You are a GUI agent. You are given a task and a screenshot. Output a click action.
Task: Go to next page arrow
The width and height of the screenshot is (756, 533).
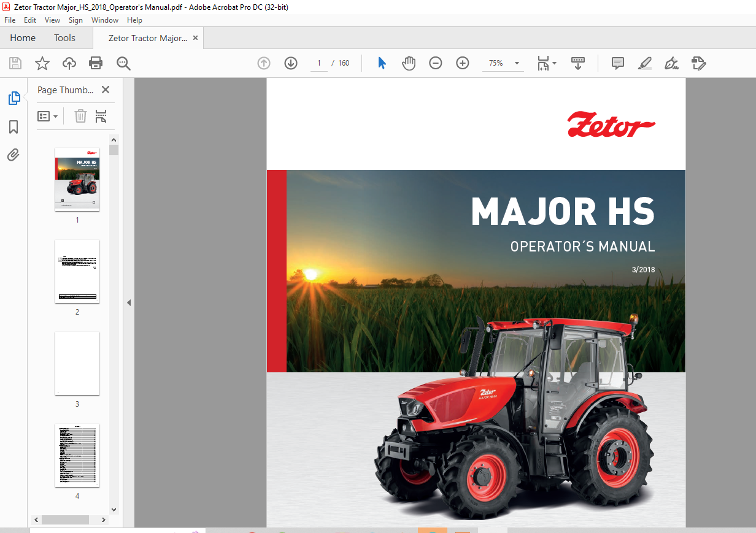(x=291, y=63)
